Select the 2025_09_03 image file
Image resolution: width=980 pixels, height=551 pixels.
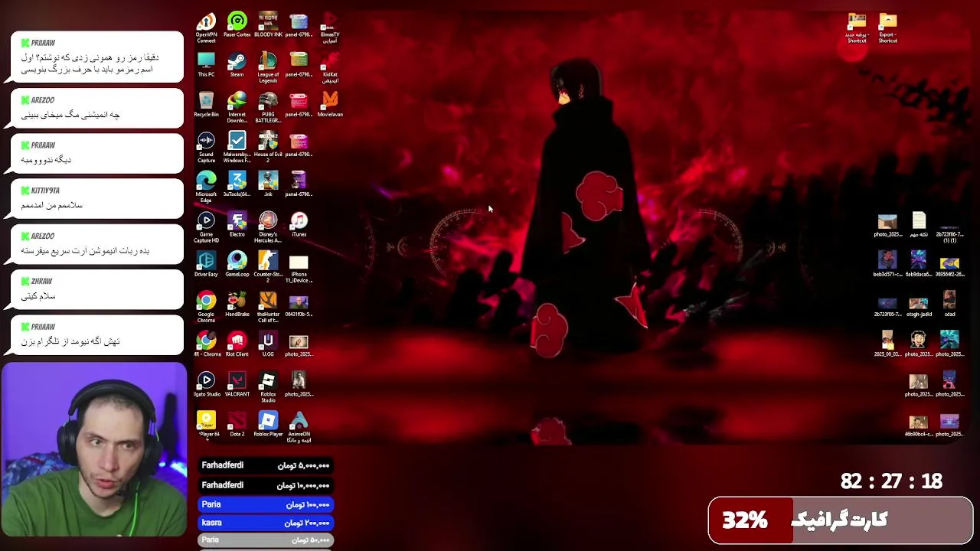[887, 344]
